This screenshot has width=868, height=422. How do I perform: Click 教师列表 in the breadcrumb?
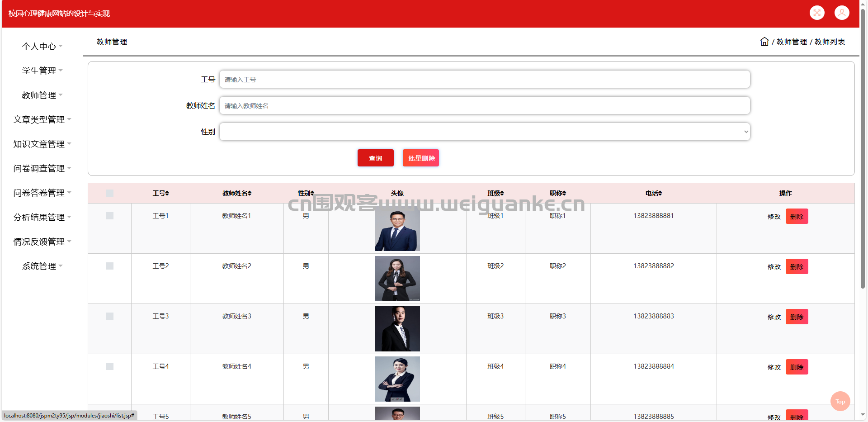click(830, 42)
